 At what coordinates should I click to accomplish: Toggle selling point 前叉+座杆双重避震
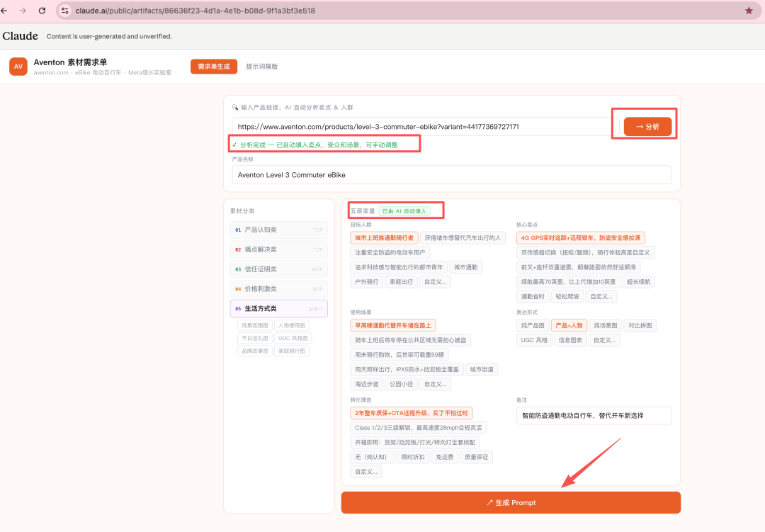click(578, 267)
